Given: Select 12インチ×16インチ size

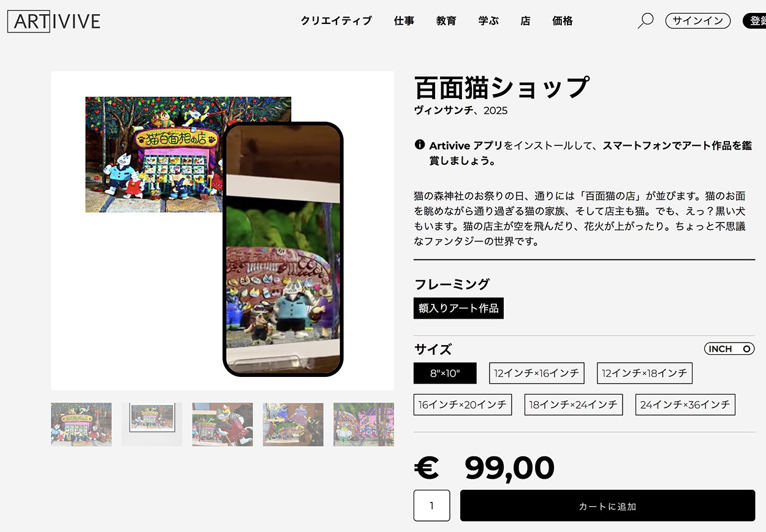Looking at the screenshot, I should tap(537, 373).
